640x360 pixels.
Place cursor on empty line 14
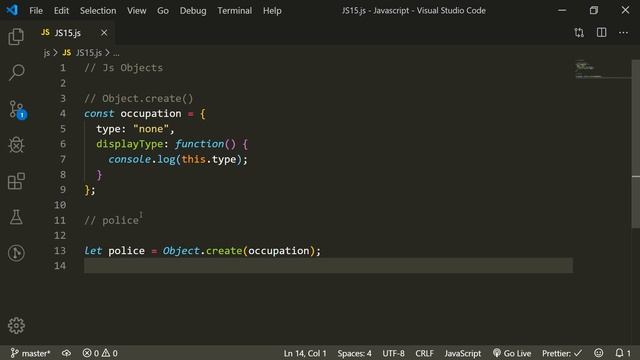tap(328, 266)
